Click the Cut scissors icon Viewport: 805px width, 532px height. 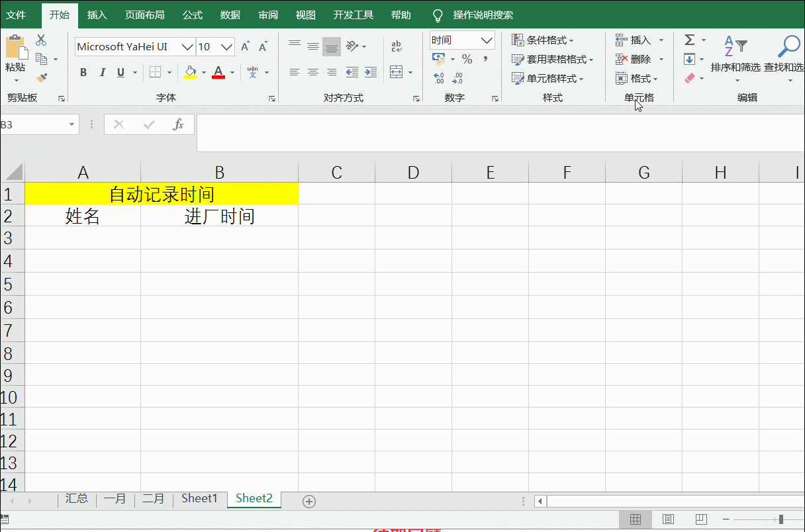tap(41, 40)
